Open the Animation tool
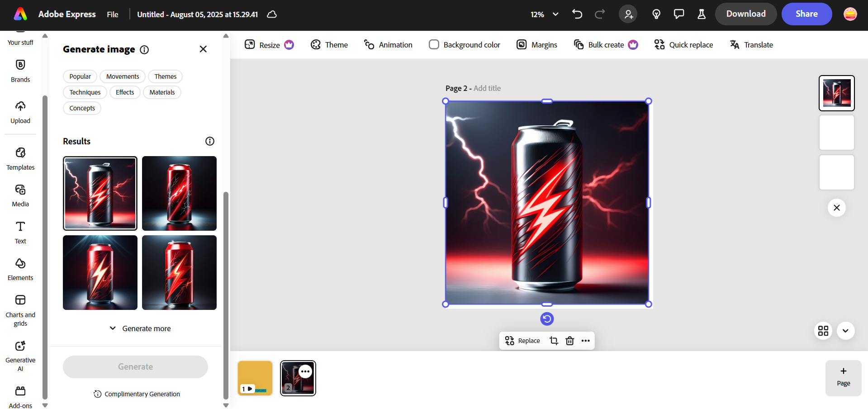Screen dimensions: 868x409 pyautogui.click(x=388, y=44)
